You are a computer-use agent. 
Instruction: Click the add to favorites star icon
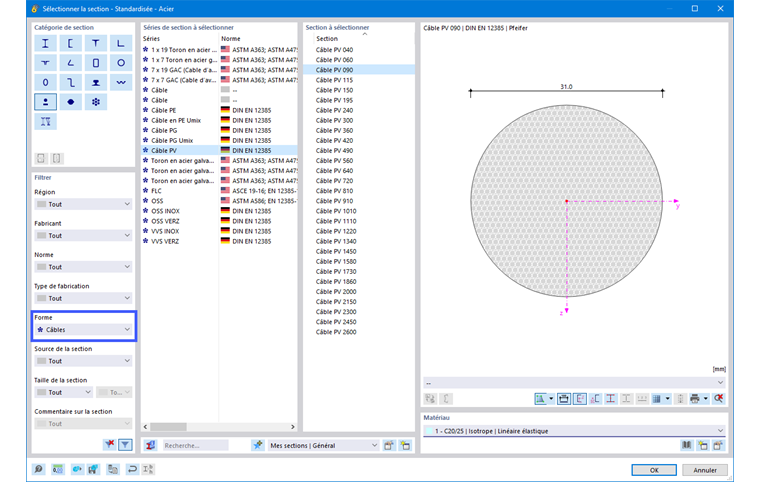[258, 445]
